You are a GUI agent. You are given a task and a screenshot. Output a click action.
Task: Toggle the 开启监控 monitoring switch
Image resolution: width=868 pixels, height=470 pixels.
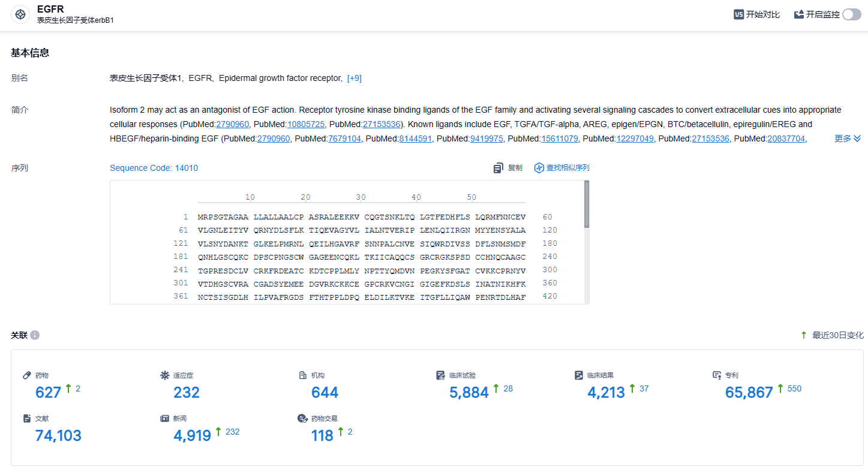[x=851, y=14]
